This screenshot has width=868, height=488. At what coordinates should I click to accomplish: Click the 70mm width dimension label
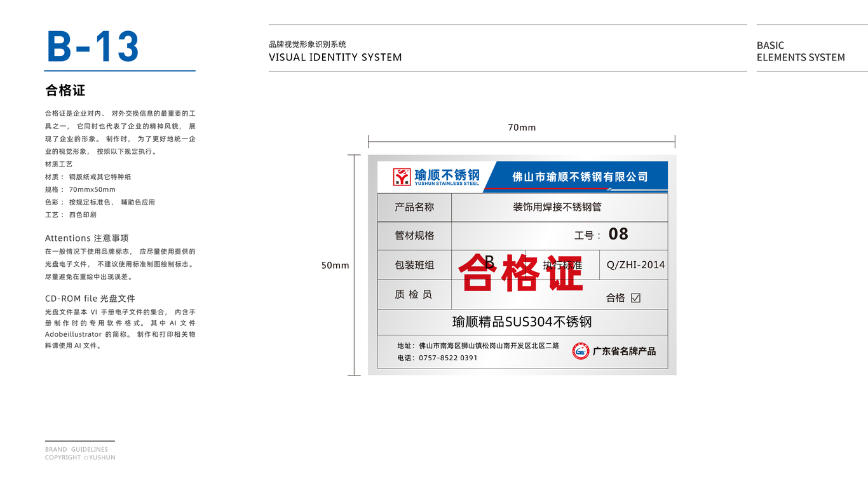coord(522,128)
